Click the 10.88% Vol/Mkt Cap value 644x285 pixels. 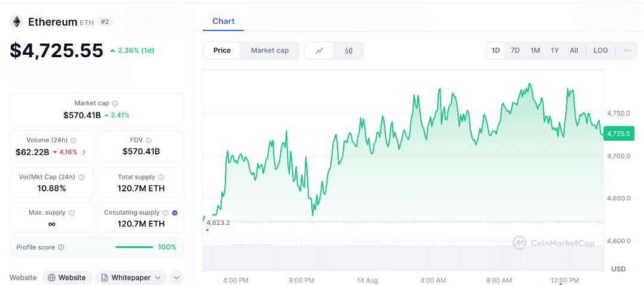click(52, 188)
